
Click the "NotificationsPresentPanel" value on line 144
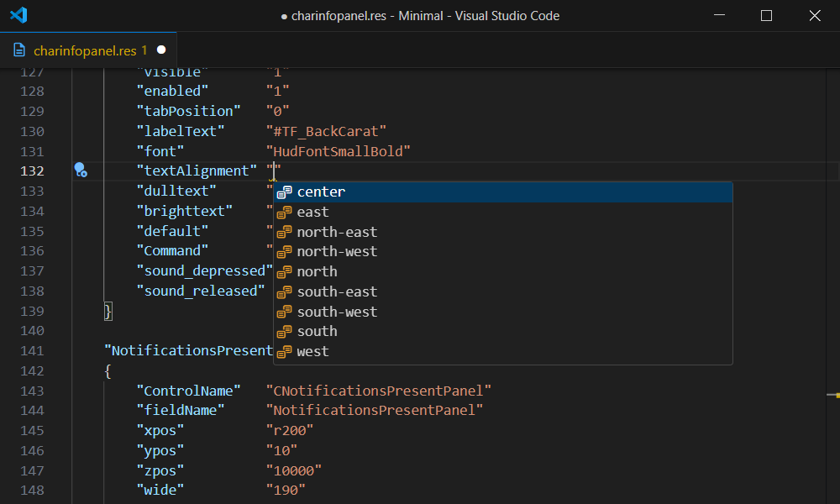click(x=375, y=410)
